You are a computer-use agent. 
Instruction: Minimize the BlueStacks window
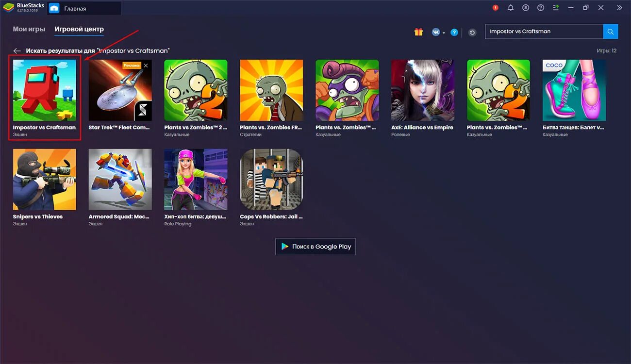point(571,8)
